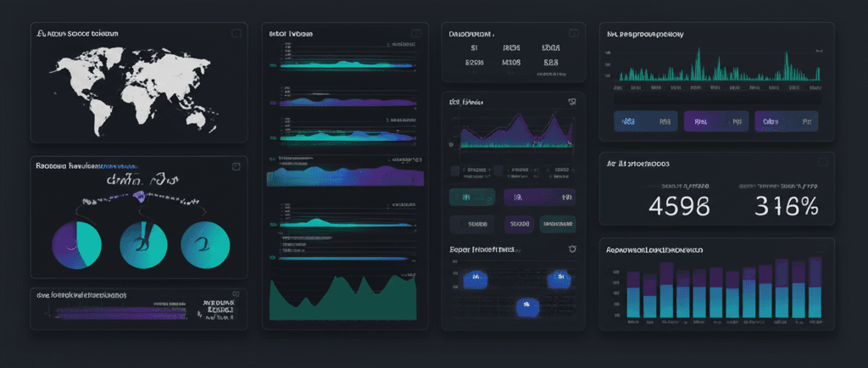Viewport: 868px width, 368px height.
Task: Click the last bar in the stacked bar chart
Action: tap(815, 287)
